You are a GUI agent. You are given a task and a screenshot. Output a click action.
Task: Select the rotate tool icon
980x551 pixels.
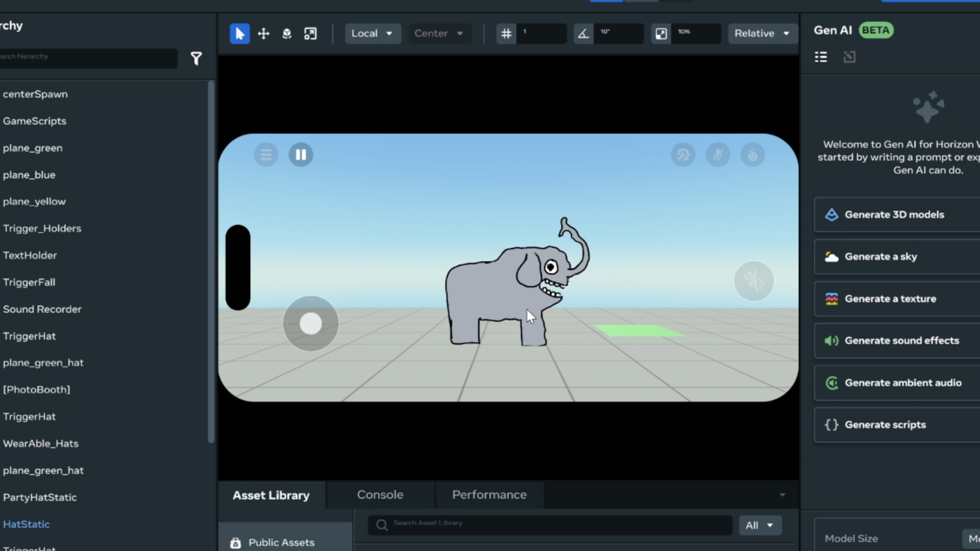(x=287, y=34)
